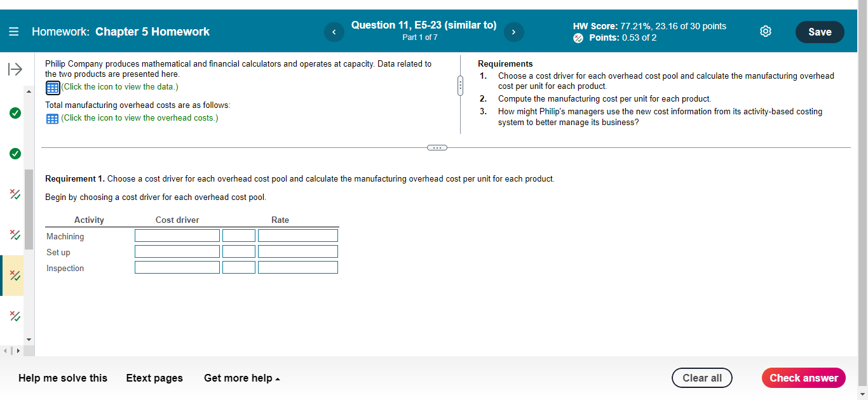Expand the Get more help menu

coord(241,378)
